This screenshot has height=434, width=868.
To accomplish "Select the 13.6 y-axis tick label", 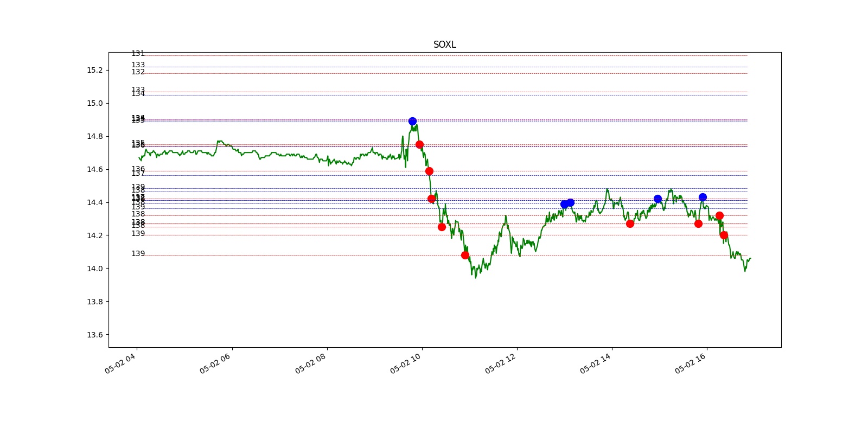I will click(94, 335).
